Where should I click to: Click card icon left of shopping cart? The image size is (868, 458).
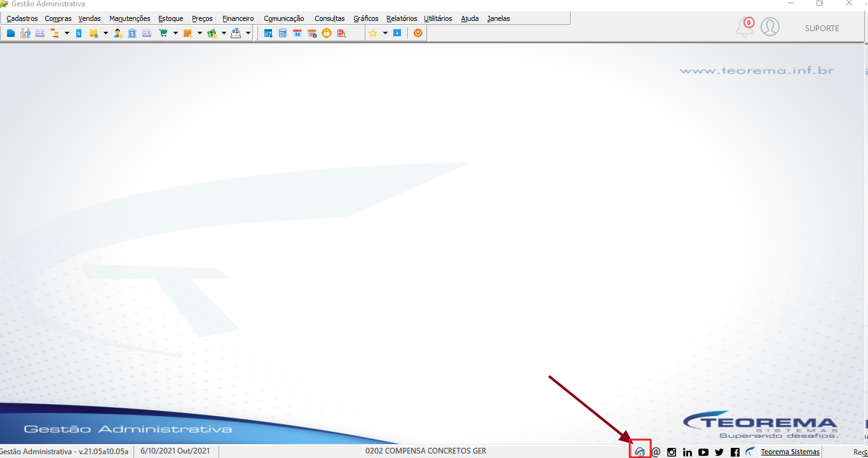pyautogui.click(x=147, y=33)
